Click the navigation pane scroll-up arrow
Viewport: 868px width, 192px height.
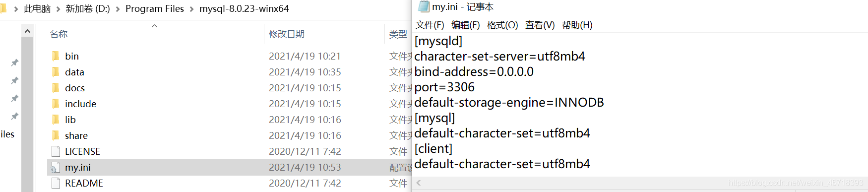click(27, 31)
